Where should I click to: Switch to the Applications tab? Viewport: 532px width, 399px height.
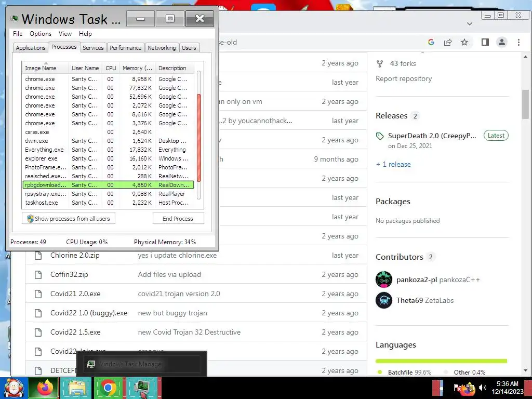coord(31,48)
